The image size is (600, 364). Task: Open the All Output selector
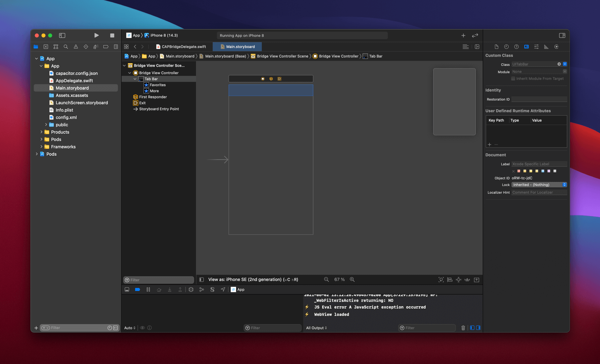[317, 328]
